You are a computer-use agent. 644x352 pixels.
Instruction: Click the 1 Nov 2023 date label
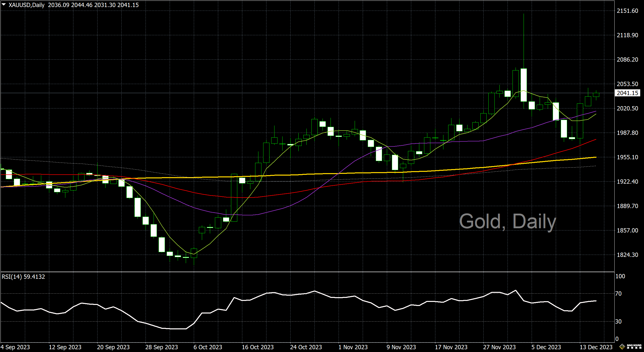coord(353,347)
